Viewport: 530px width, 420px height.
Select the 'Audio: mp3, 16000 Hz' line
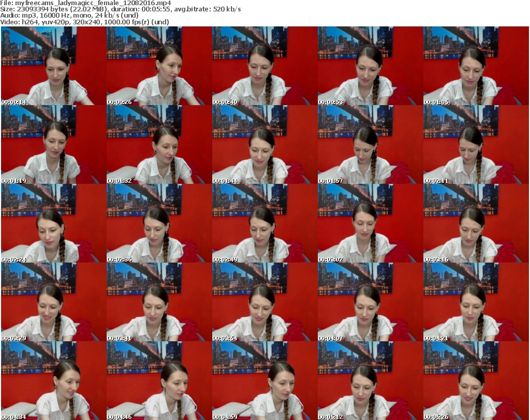(69, 16)
